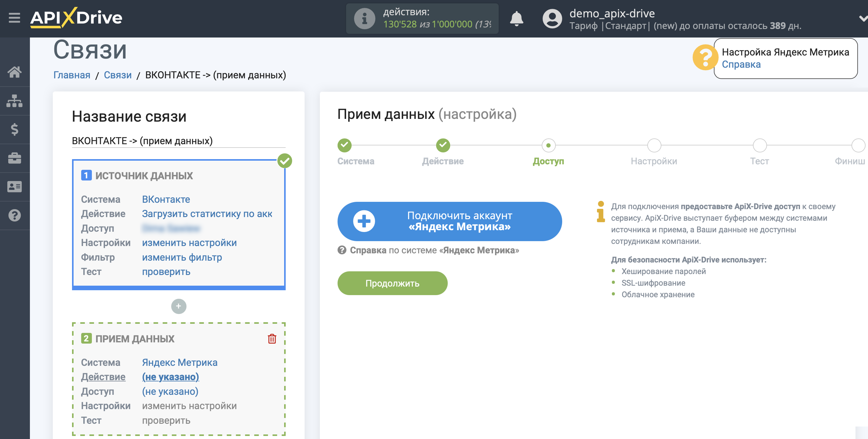Click the ИСТОЧНИК ДАННЫХ block header
The height and width of the screenshot is (439, 868).
point(137,175)
